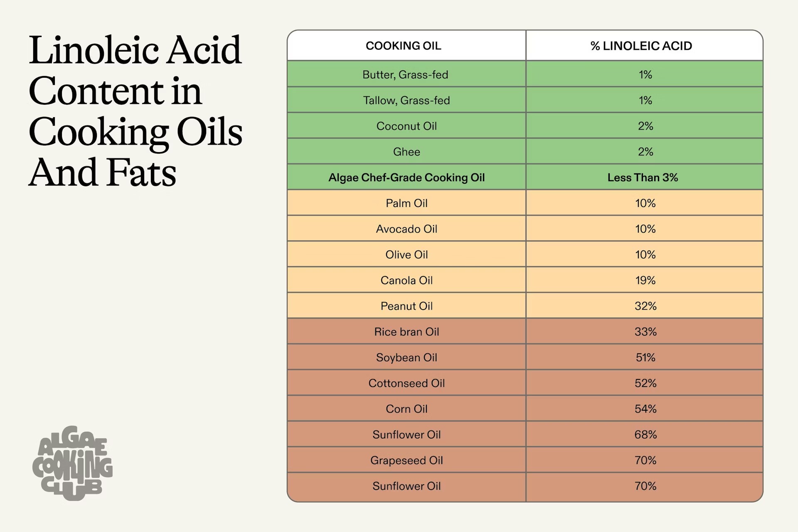Click the Butter, Grass-fed cell
Viewport: 798px width, 532px height.
point(405,75)
